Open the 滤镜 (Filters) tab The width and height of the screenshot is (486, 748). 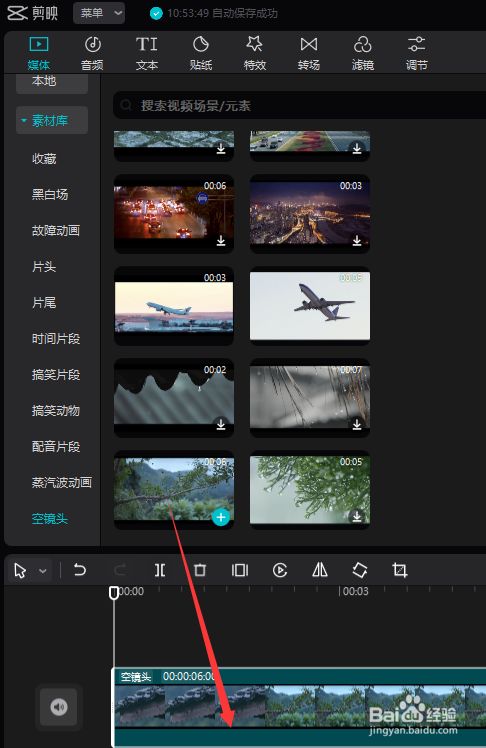coord(362,53)
